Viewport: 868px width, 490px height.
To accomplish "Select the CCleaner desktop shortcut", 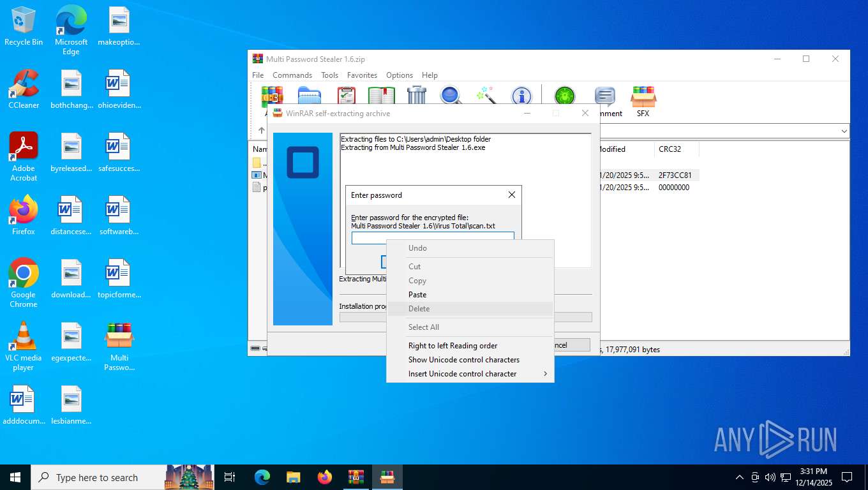I will (24, 89).
